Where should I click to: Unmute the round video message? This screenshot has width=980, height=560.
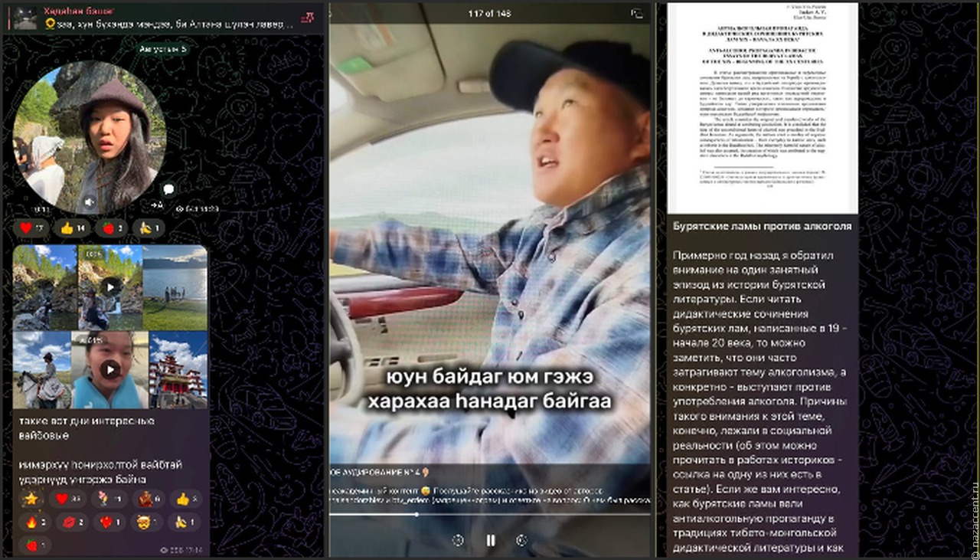point(90,202)
